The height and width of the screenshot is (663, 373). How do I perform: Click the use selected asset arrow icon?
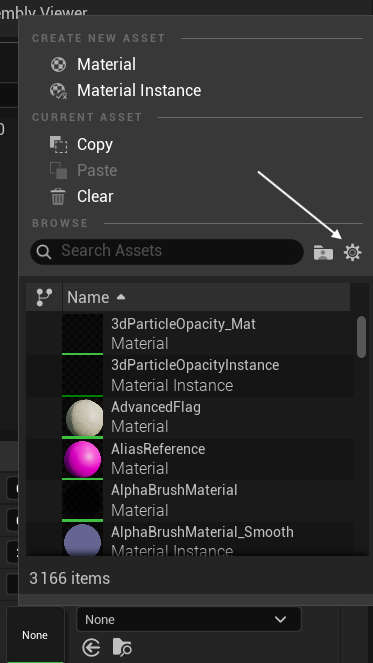[x=91, y=647]
